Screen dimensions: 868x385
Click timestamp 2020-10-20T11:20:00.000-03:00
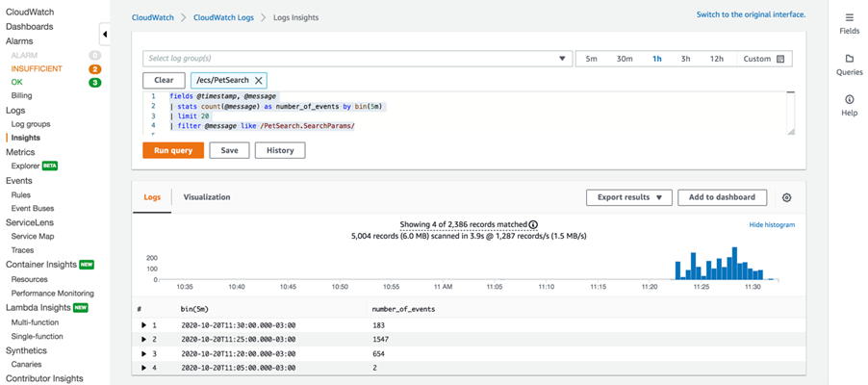click(239, 354)
